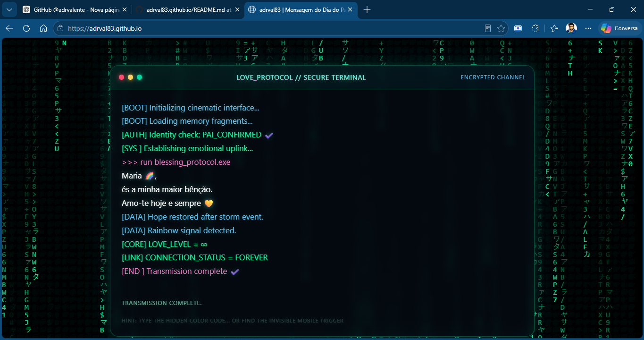Open the favorites list
This screenshot has height=340, width=644.
click(554, 28)
